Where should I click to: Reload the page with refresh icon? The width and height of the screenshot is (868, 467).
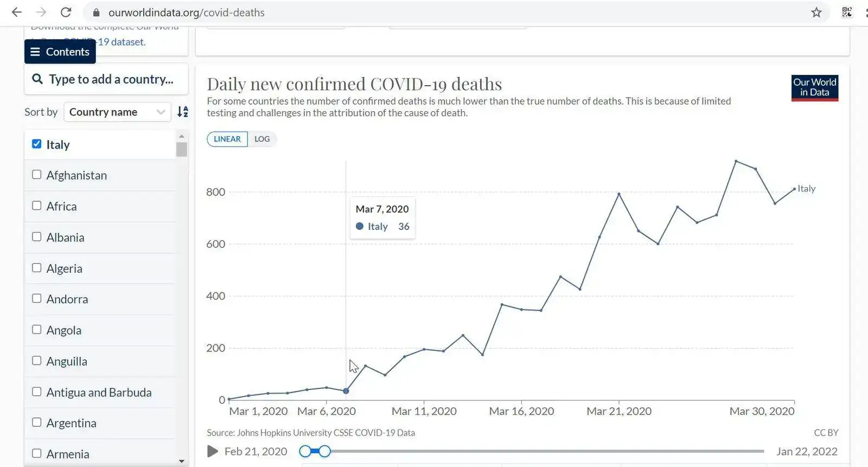point(66,12)
